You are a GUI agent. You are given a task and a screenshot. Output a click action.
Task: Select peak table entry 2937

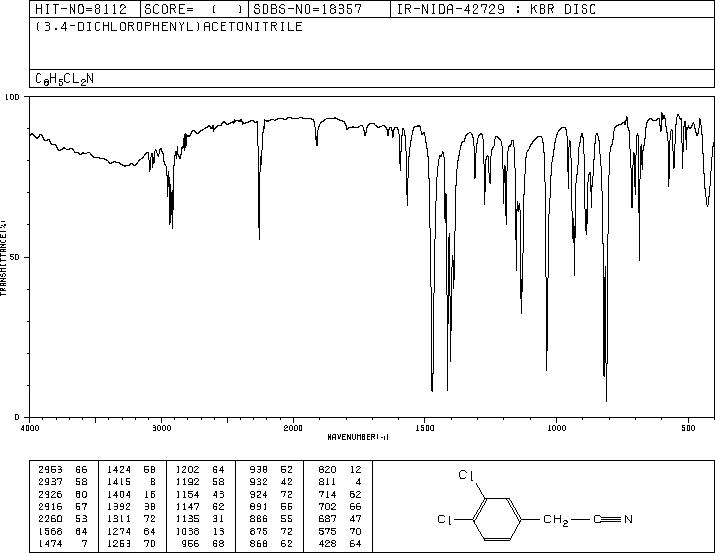[x=62, y=482]
